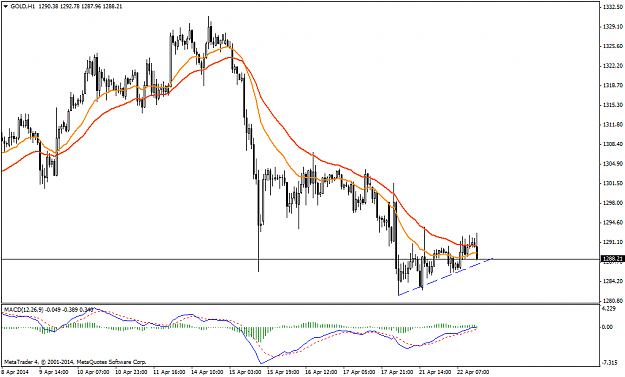The width and height of the screenshot is (625, 377).
Task: Click MACD scale value 4.229
Action: click(x=610, y=308)
